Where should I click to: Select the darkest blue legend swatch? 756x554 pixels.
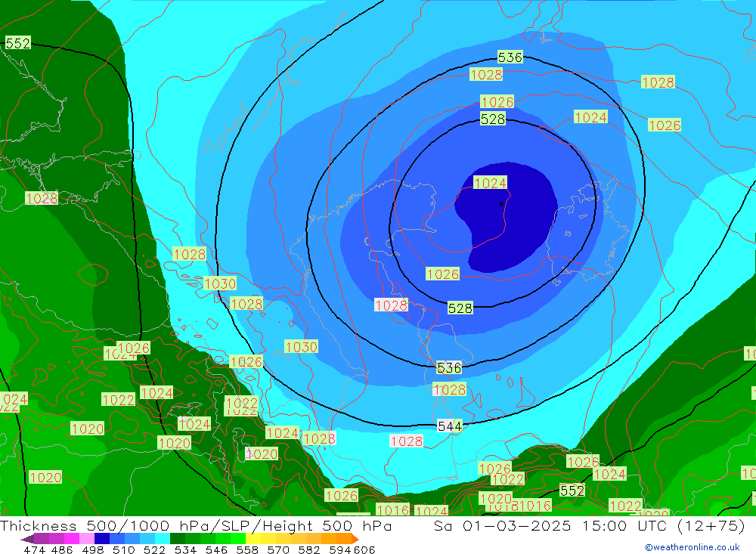point(102,539)
